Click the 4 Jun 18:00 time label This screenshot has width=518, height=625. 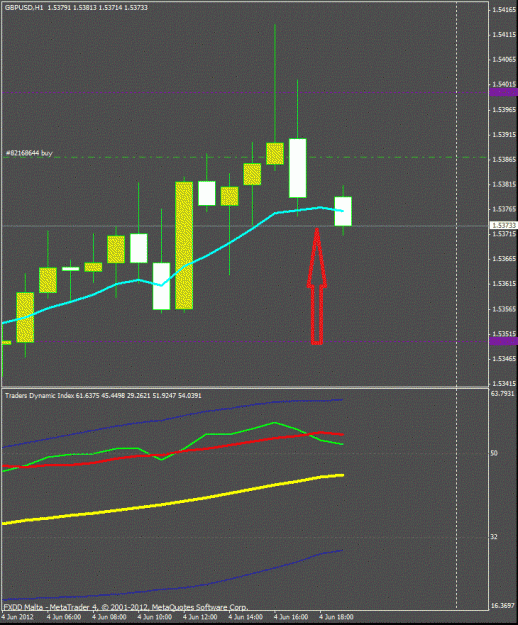click(336, 617)
